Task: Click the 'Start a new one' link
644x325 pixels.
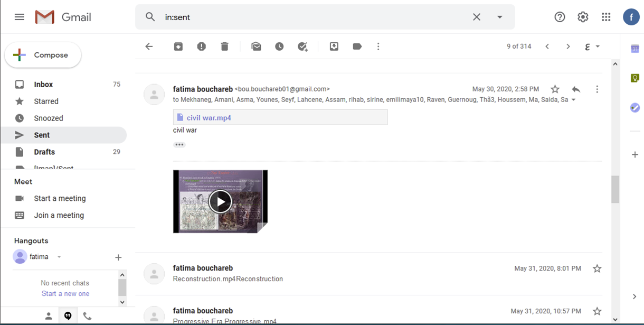Action: click(65, 294)
